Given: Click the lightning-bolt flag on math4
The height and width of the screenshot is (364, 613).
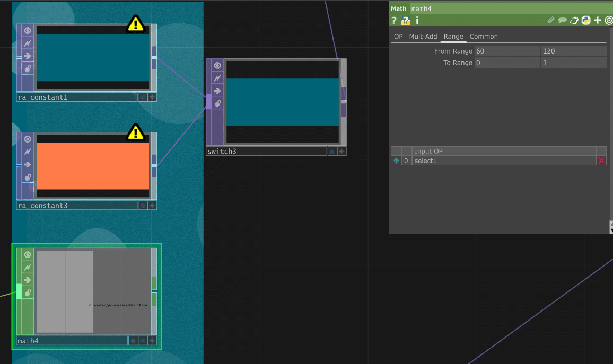Looking at the screenshot, I should pyautogui.click(x=28, y=267).
